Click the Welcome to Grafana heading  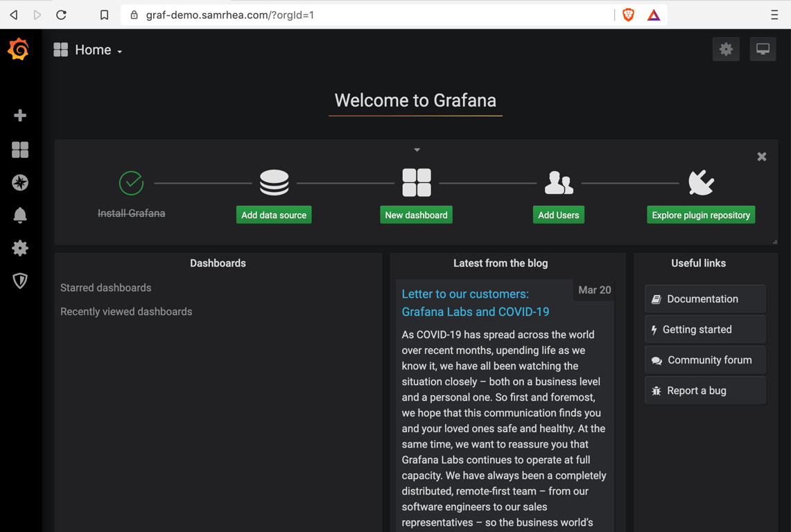tap(415, 100)
